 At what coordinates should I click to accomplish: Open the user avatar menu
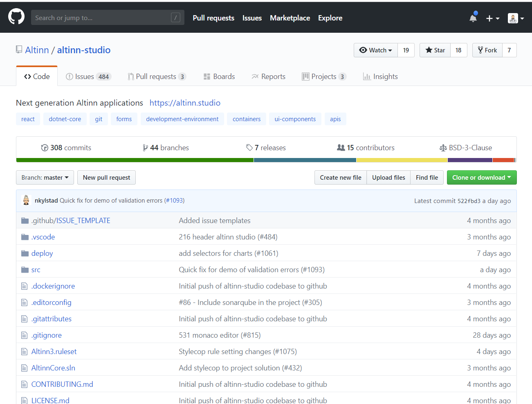[x=516, y=18]
